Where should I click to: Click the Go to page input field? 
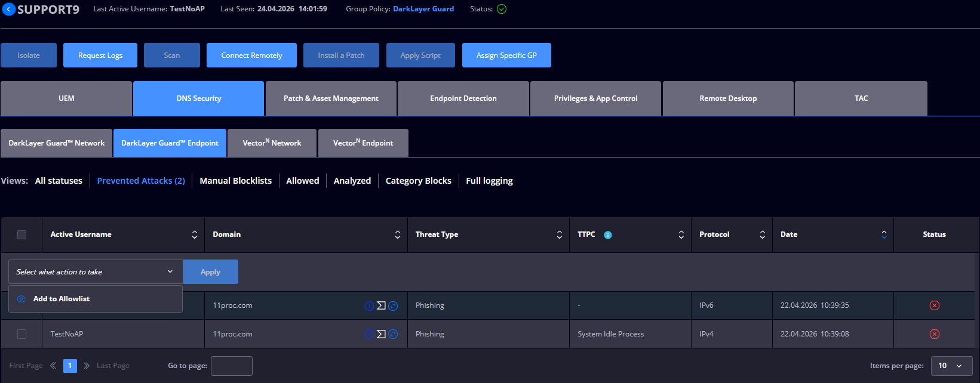(232, 366)
